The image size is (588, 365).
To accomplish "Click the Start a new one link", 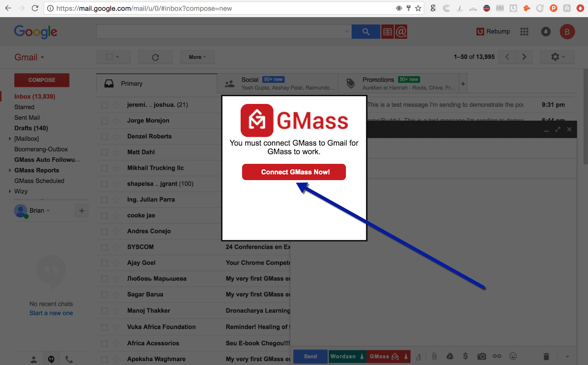I will [x=51, y=313].
